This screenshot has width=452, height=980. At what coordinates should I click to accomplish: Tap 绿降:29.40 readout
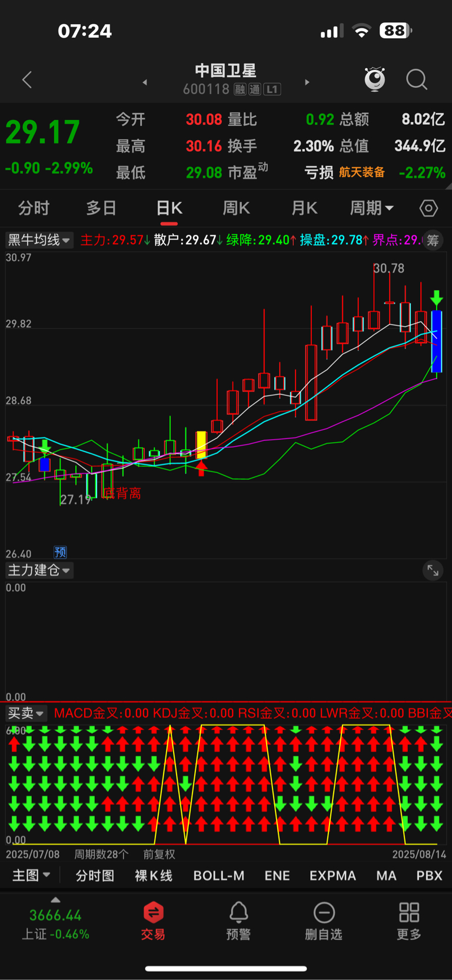pyautogui.click(x=261, y=240)
